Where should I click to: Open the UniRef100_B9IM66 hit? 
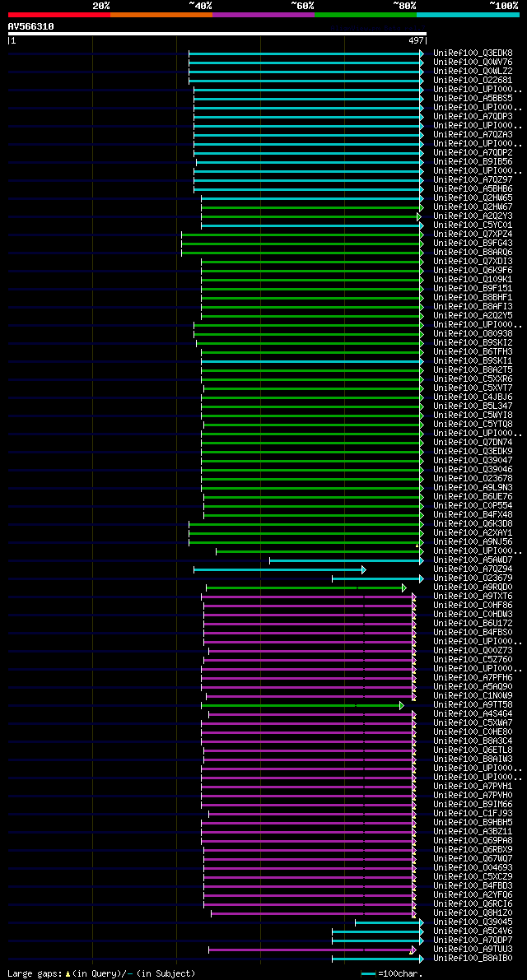[x=473, y=805]
